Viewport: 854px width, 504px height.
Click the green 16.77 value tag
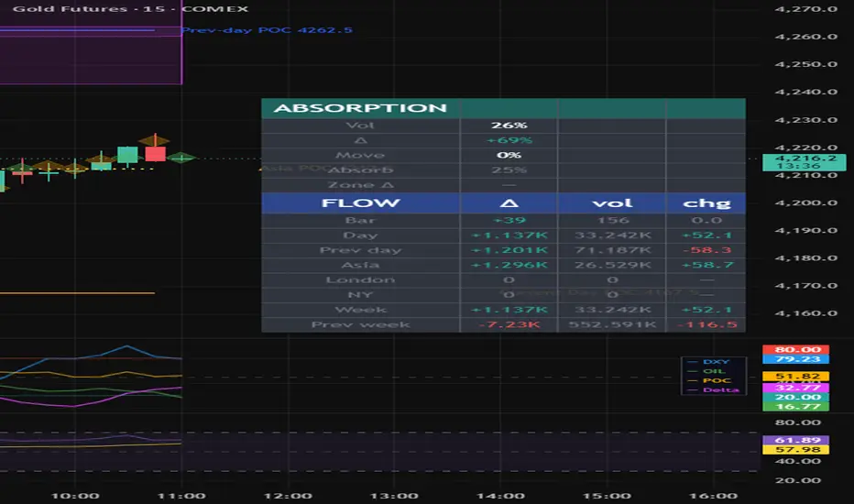click(795, 407)
